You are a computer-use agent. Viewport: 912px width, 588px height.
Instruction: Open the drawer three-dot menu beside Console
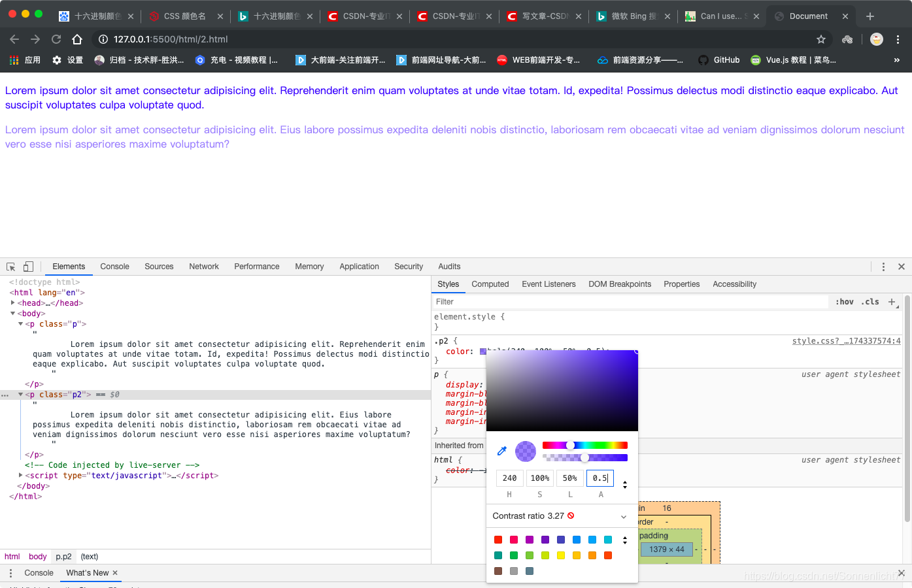click(10, 573)
